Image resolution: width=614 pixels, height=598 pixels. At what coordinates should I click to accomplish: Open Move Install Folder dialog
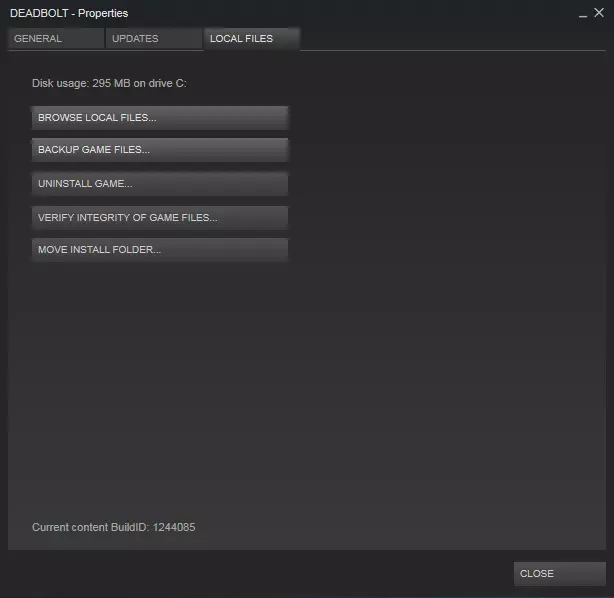(160, 249)
